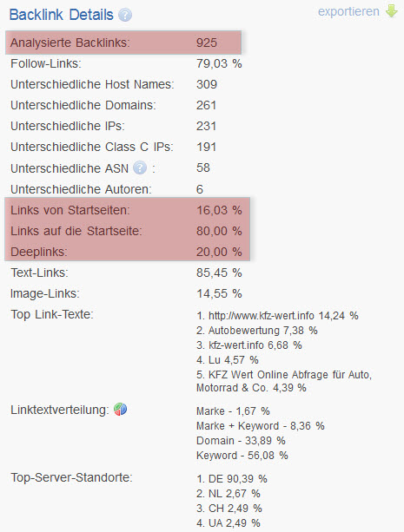This screenshot has width=404, height=532.
Task: Open the pie chart icon by Linktextverteilung
Action: (x=120, y=409)
